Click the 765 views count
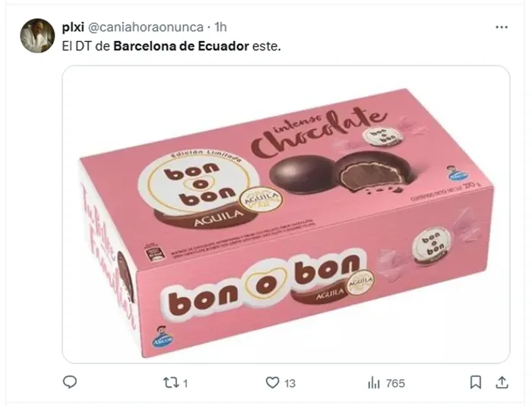Image resolution: width=532 pixels, height=406 pixels. click(x=396, y=384)
